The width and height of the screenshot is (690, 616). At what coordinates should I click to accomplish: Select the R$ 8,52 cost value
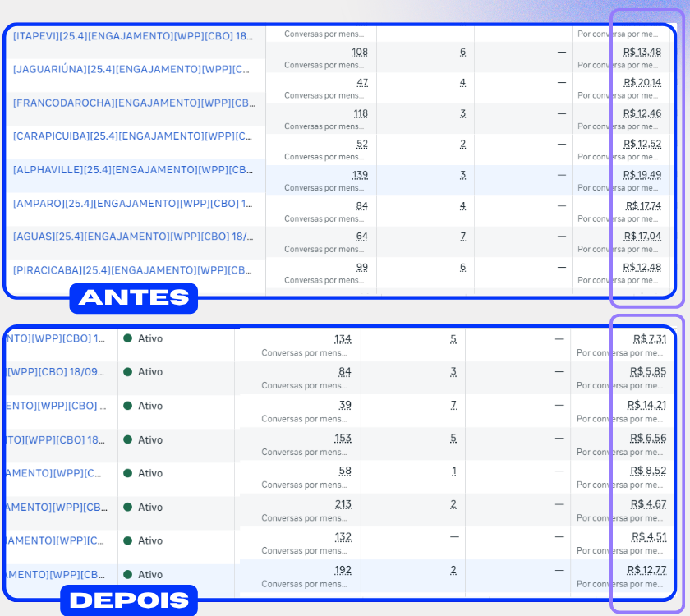point(648,471)
